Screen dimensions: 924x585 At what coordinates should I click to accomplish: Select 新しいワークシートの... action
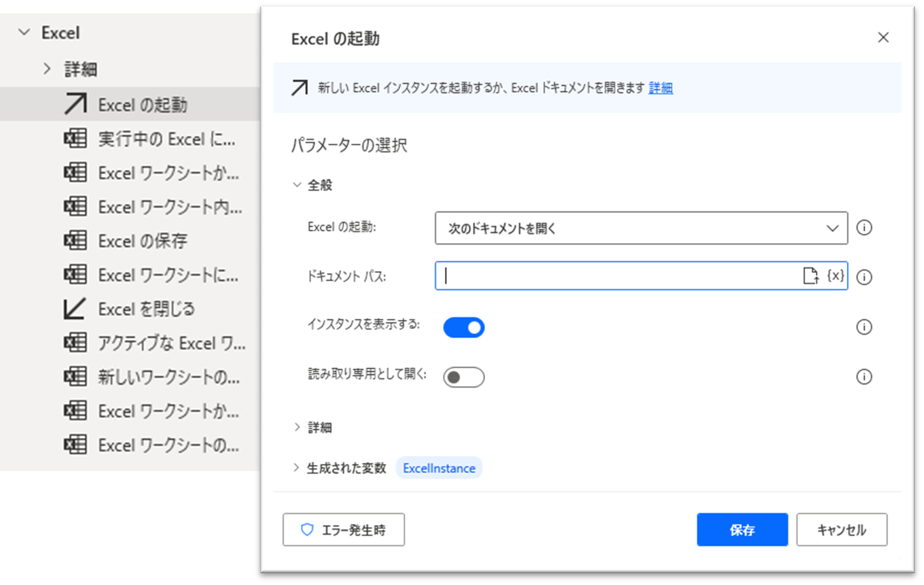coord(130,377)
